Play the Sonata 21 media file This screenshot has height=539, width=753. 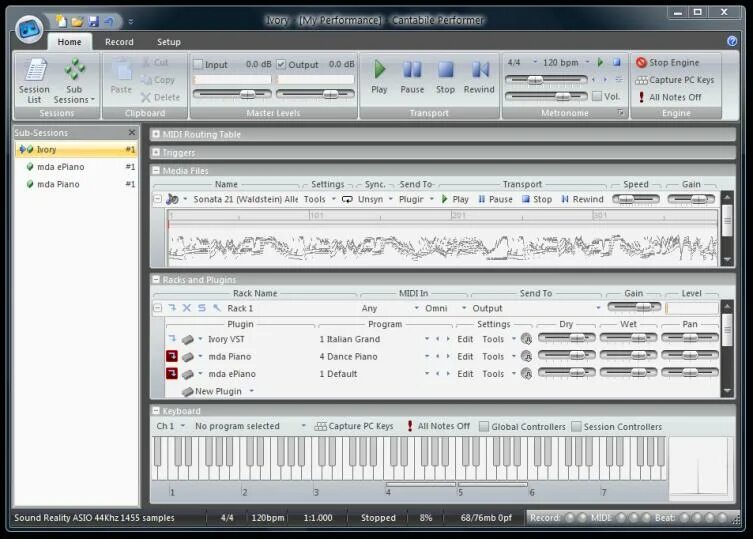point(454,199)
